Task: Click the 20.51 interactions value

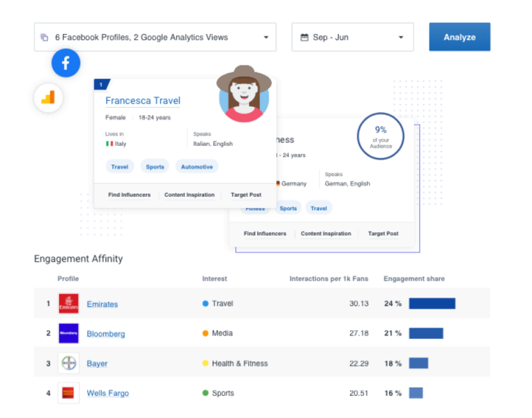Action: pyautogui.click(x=359, y=393)
